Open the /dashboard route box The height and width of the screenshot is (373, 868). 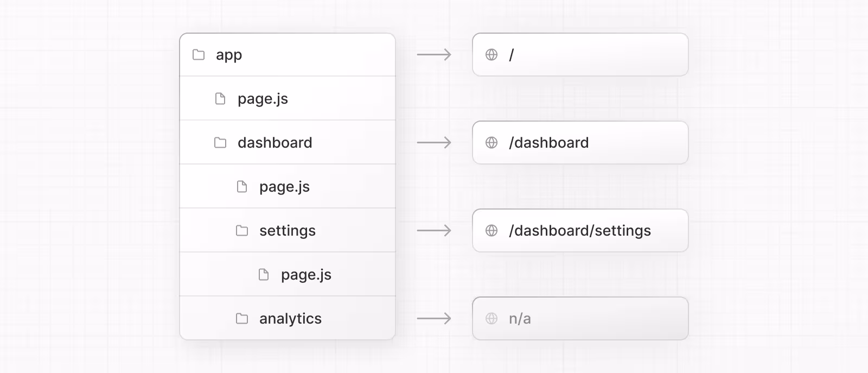click(580, 143)
